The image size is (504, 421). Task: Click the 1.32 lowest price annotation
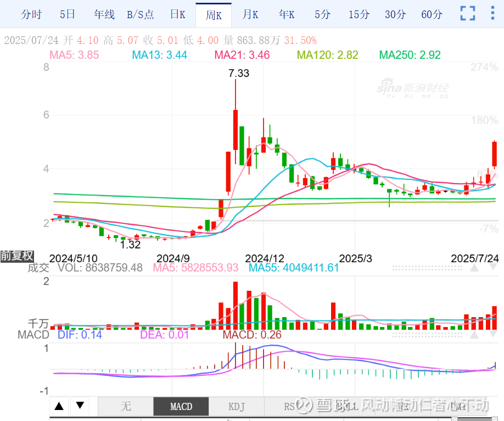click(130, 245)
